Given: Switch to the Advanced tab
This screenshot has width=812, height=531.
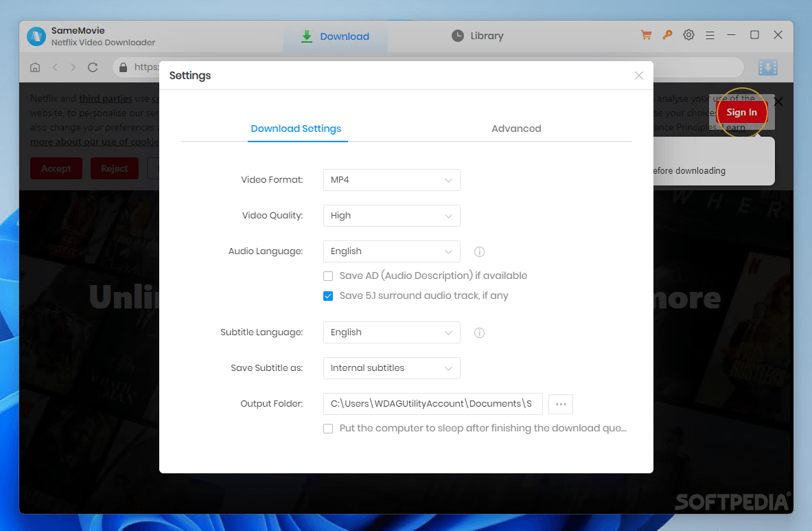Looking at the screenshot, I should tap(515, 128).
